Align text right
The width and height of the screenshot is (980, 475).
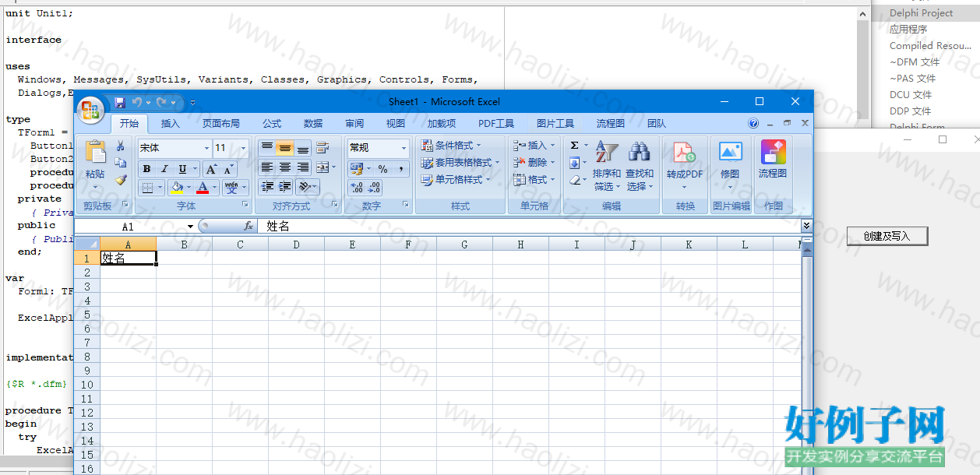tap(303, 167)
